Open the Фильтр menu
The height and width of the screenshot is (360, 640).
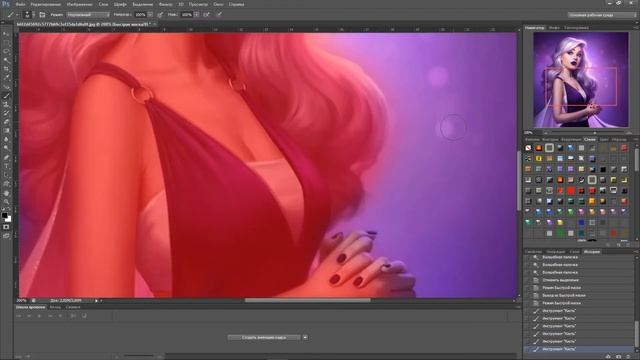[165, 4]
